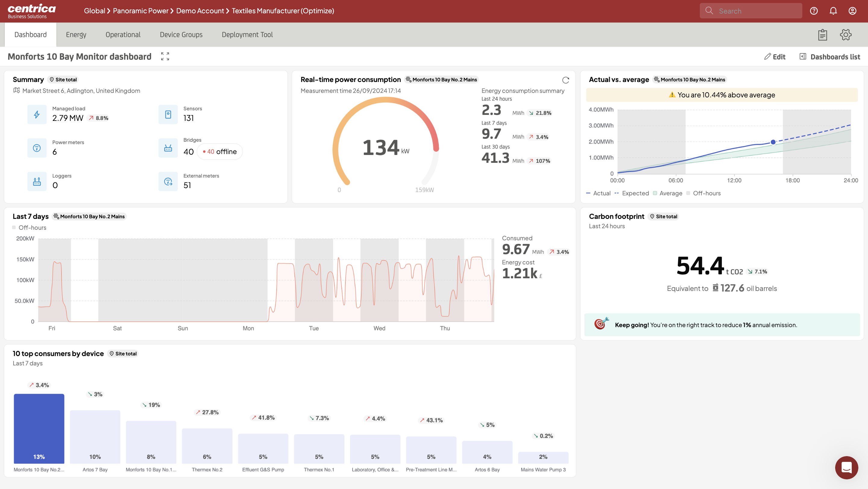The width and height of the screenshot is (868, 489).
Task: Click the 134 kW gauge reading
Action: pos(386,148)
